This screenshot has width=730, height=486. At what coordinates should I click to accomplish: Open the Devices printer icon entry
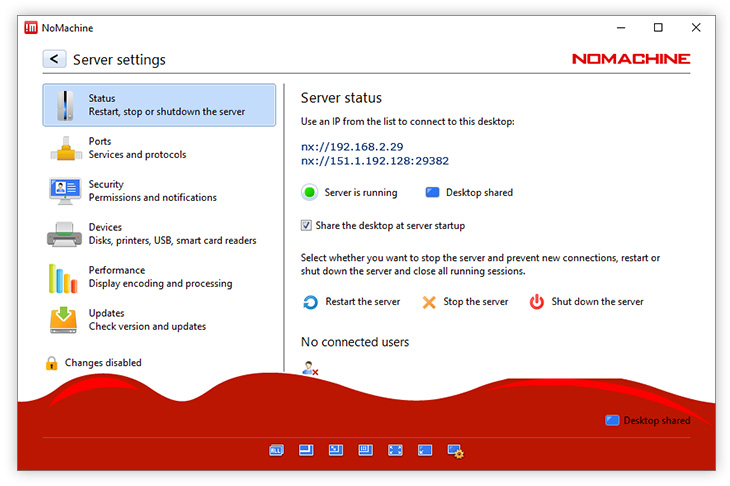pos(64,234)
